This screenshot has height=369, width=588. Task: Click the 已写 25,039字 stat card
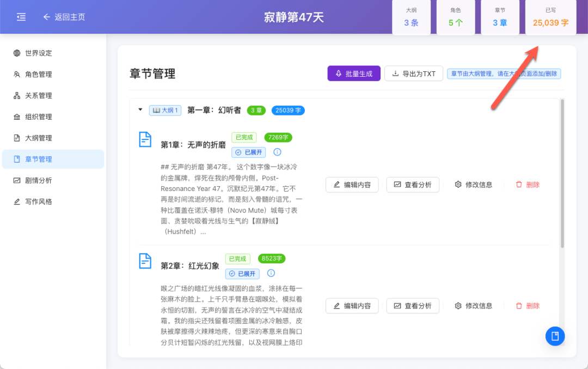(x=550, y=17)
